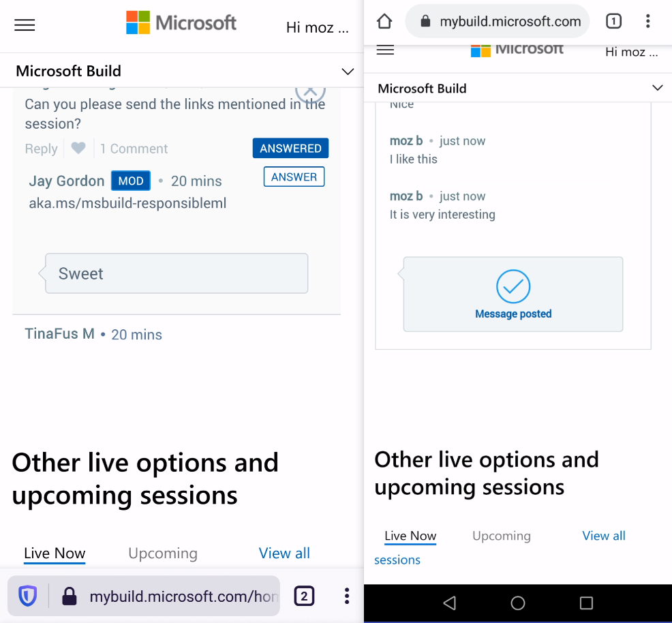Tap the Home icon in Chrome toolbar
This screenshot has height=623, width=672.
click(384, 21)
